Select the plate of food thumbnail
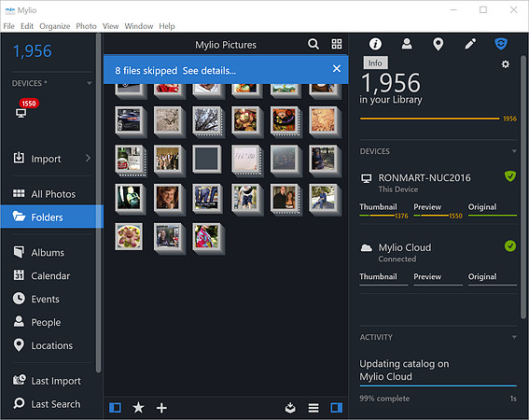This screenshot has height=420, width=529. coord(129,236)
